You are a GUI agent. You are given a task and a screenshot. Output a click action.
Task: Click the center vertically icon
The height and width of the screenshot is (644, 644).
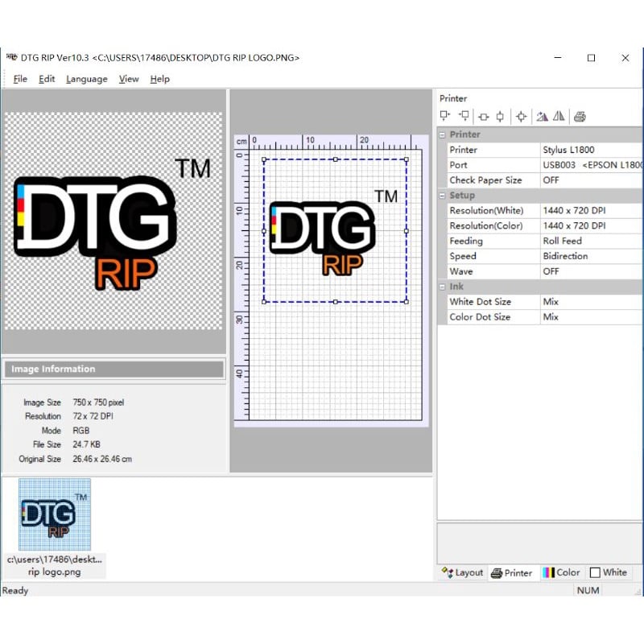[500, 117]
